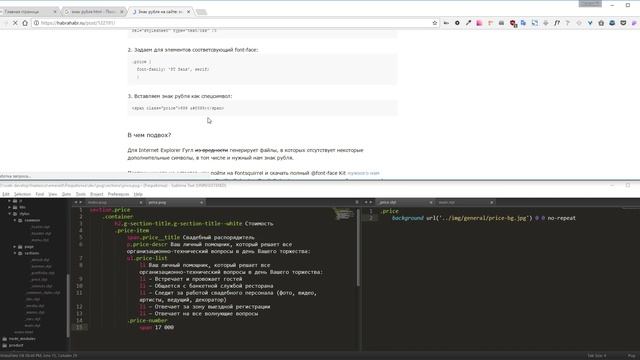The height and width of the screenshot is (360, 640).
Task: Close the active 'Знак рубля на сайте' tab
Action: [188, 12]
